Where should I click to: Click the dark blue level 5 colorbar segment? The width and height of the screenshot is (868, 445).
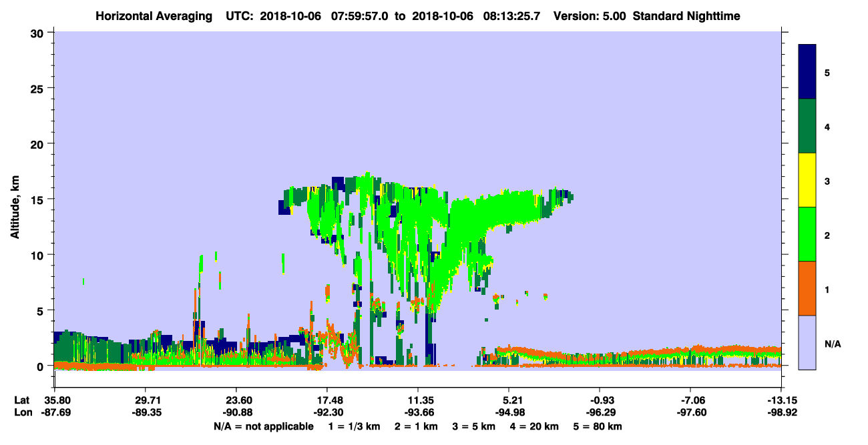[807, 71]
